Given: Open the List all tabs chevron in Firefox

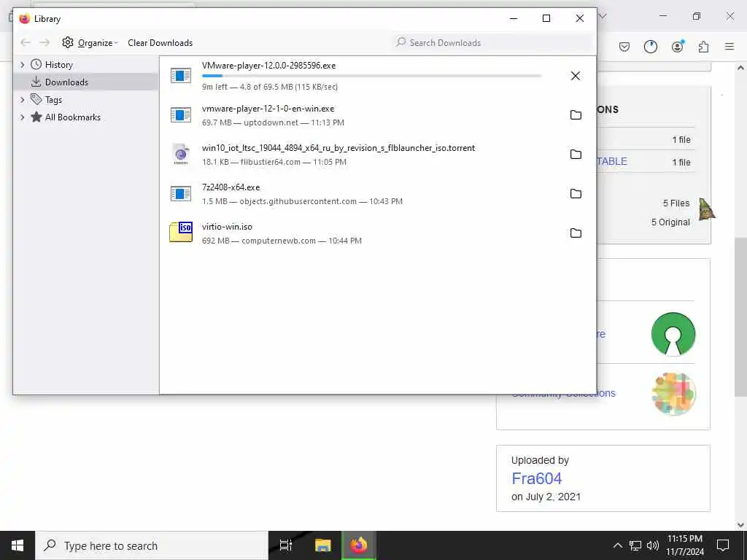Looking at the screenshot, I should [x=602, y=16].
